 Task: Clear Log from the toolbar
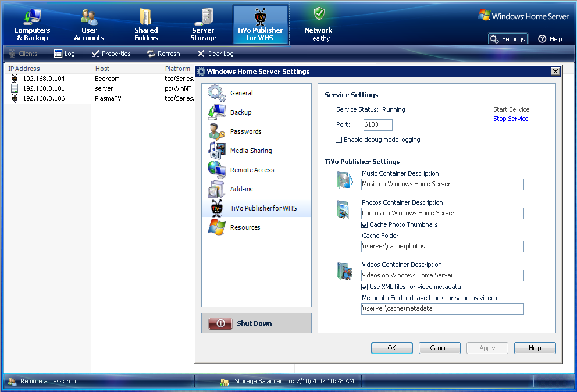215,54
